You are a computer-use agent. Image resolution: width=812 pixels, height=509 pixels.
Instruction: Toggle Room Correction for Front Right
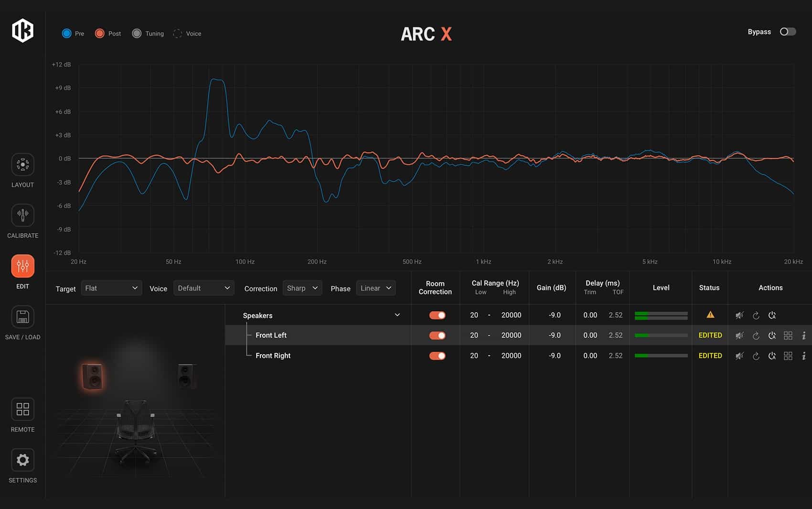pyautogui.click(x=437, y=356)
